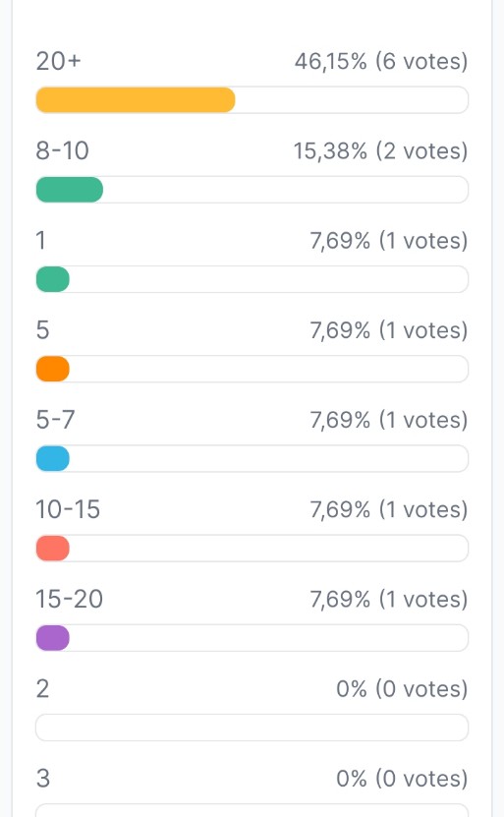504x817 pixels.
Task: Select the 20+ poll option label
Action: (58, 62)
